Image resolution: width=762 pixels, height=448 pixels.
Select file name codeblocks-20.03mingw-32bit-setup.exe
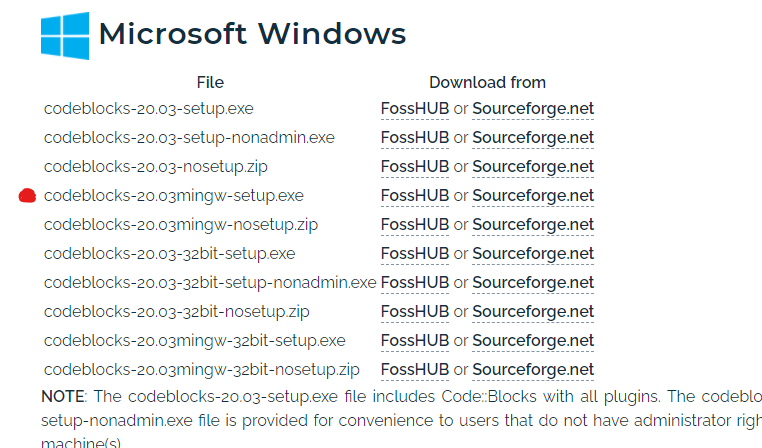tap(195, 341)
